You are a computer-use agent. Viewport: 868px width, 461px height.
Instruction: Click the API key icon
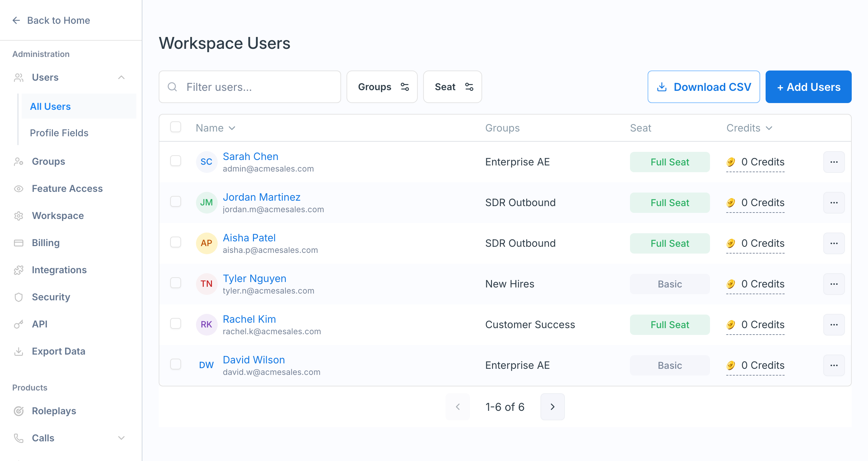[x=19, y=324]
